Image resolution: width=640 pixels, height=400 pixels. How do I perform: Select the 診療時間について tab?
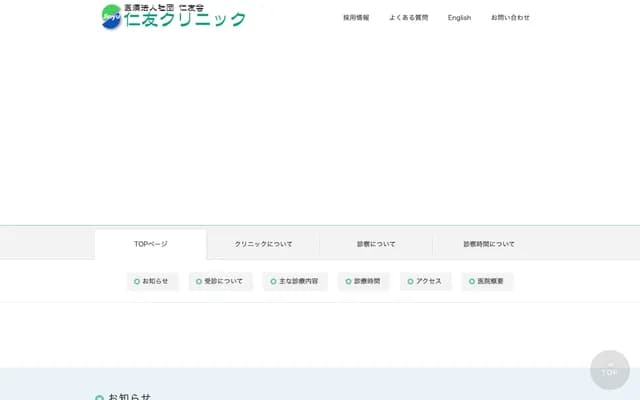click(489, 244)
